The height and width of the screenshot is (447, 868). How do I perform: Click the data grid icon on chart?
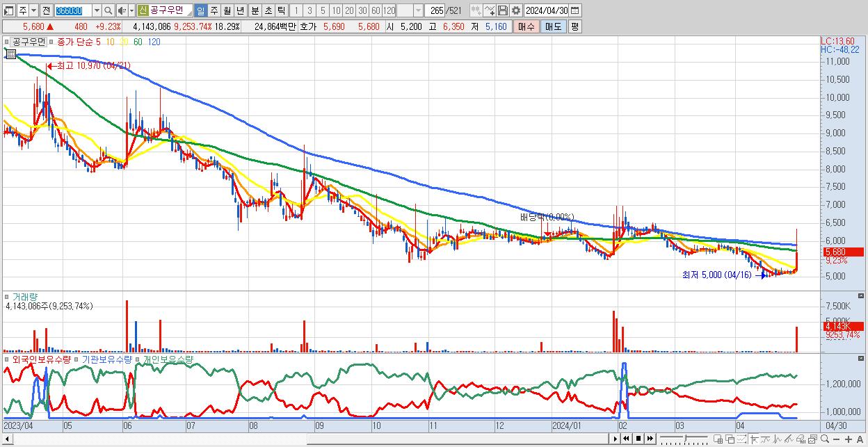click(10, 54)
